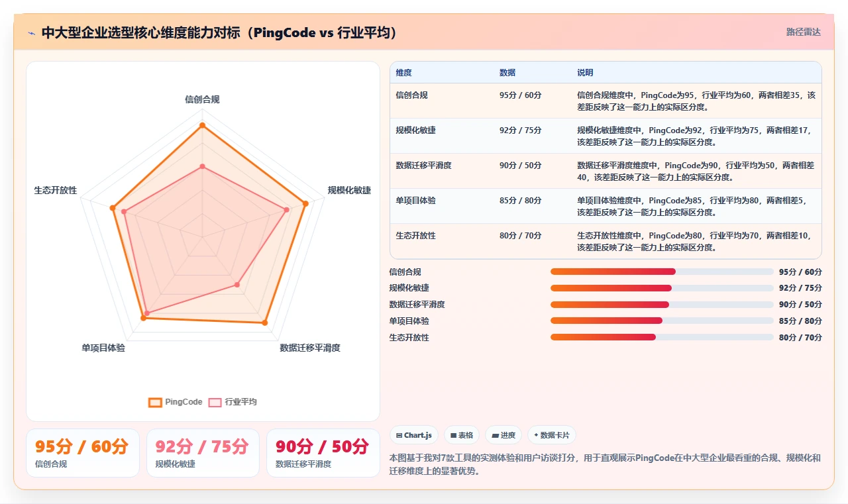Click the footnote beginning 本图基于我对7款工具
848x504 pixels.
[605, 464]
